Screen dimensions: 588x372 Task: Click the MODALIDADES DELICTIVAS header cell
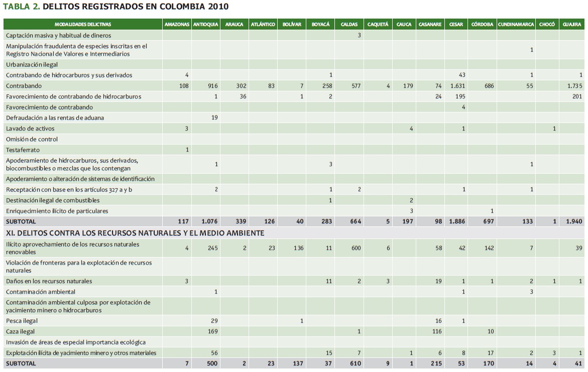click(83, 25)
